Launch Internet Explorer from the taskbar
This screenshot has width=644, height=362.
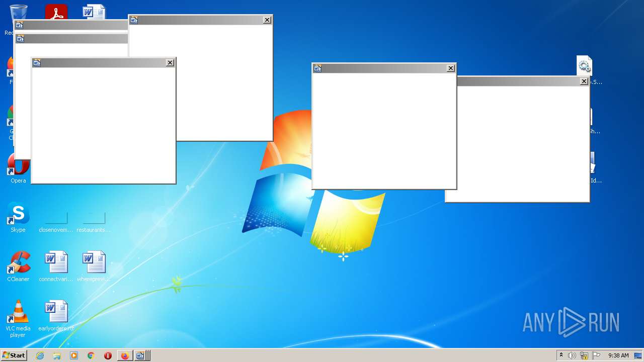[40, 355]
